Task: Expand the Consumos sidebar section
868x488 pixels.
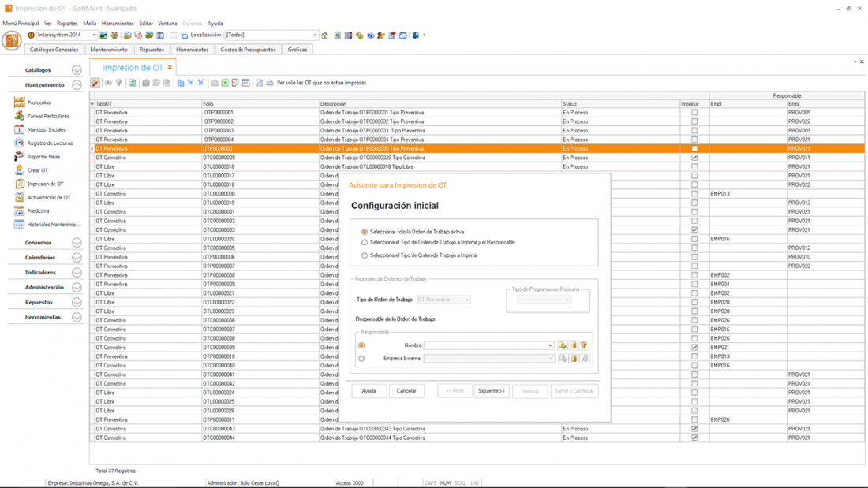Action: point(77,243)
